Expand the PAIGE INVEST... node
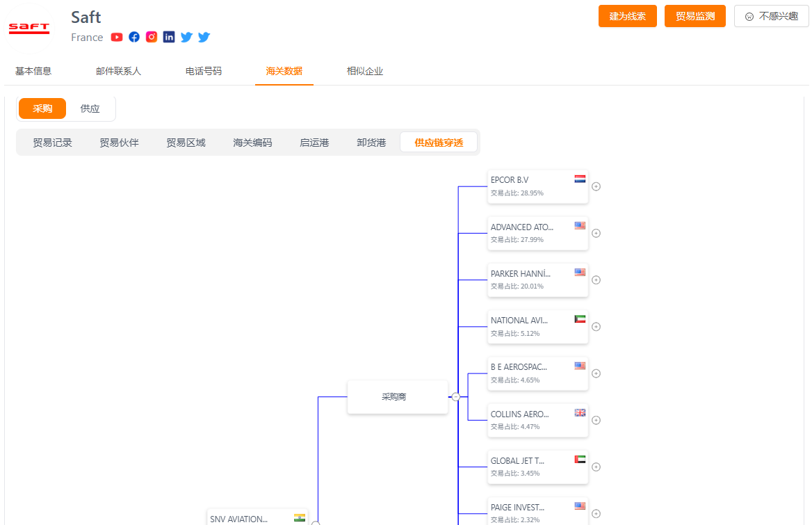812x525 pixels. point(596,514)
